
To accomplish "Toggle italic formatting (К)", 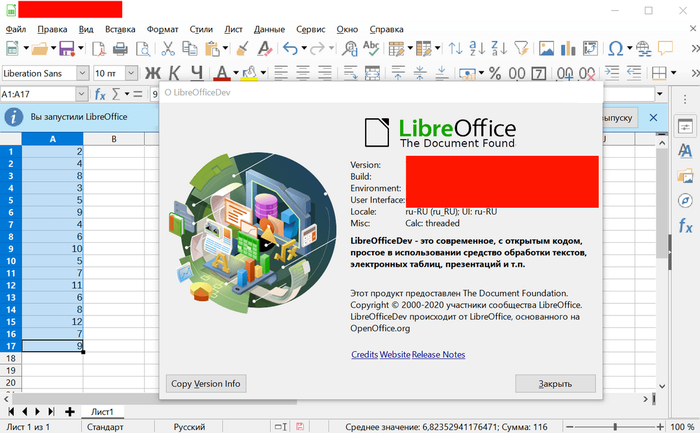I will [x=175, y=72].
